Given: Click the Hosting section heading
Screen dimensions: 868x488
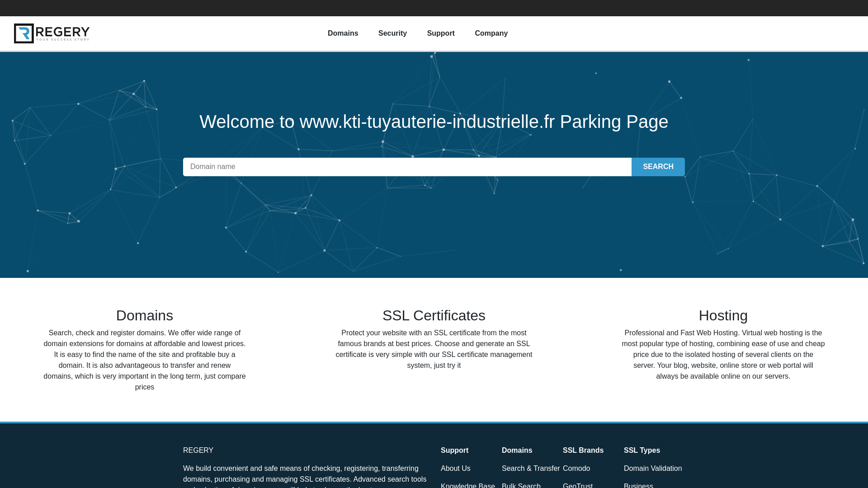Looking at the screenshot, I should point(723,315).
